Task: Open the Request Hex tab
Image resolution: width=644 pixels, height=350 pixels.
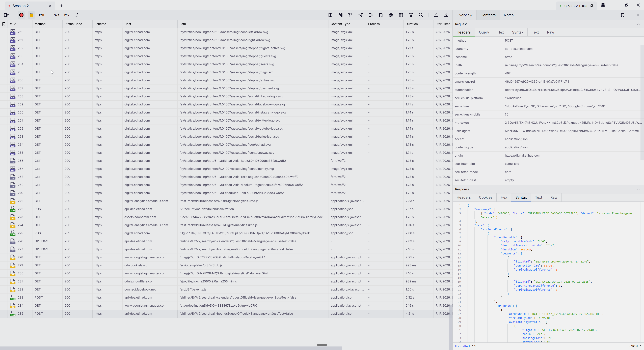Action: tap(500, 32)
